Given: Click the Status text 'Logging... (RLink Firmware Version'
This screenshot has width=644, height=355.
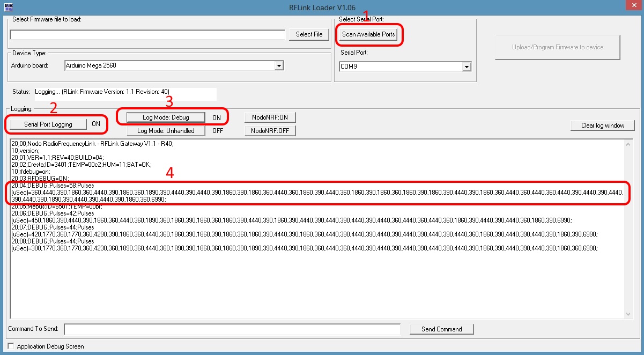Looking at the screenshot, I should [102, 92].
